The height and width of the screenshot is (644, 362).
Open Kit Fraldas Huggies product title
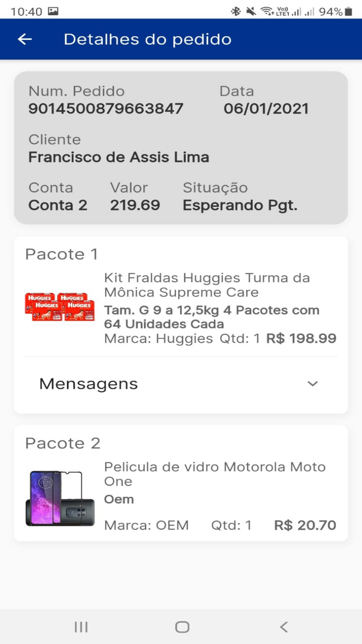point(207,285)
